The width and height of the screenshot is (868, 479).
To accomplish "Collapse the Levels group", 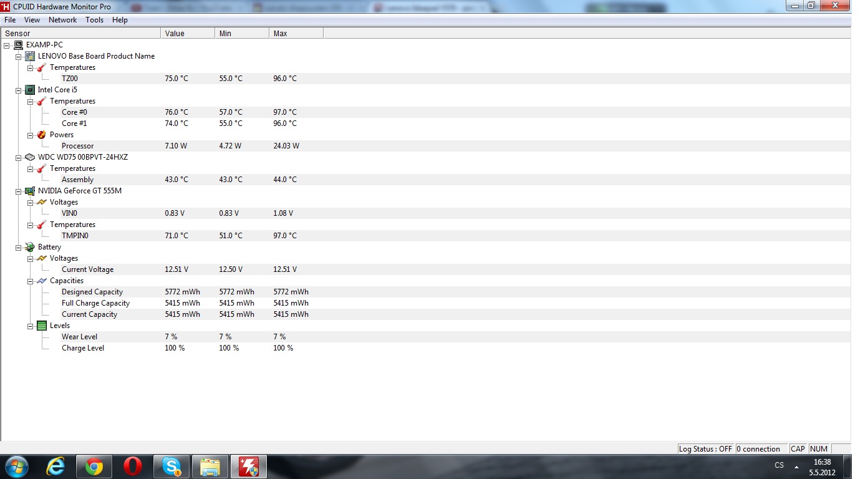I will (30, 326).
